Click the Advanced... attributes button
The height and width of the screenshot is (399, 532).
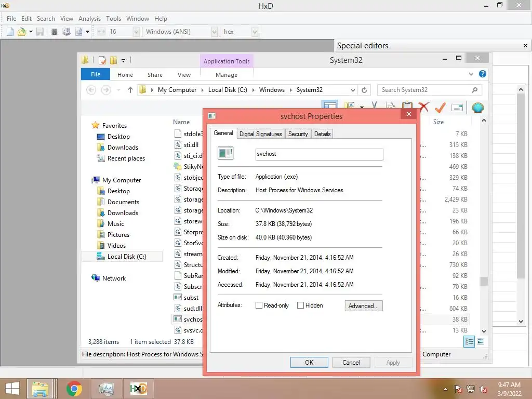pyautogui.click(x=363, y=305)
